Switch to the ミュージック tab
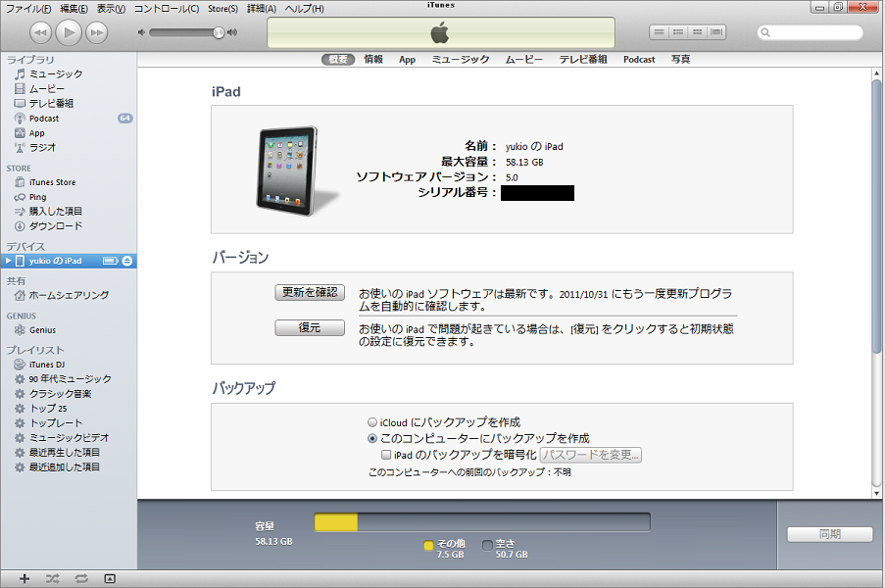 [x=460, y=60]
